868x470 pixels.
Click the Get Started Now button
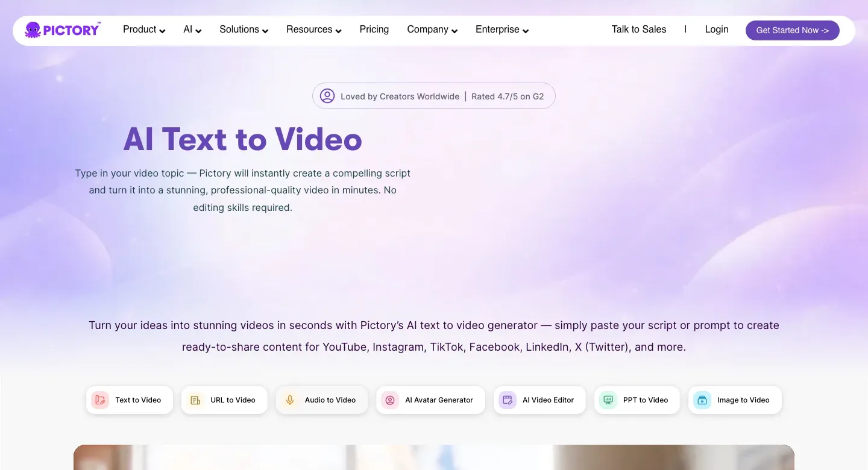[x=793, y=30]
